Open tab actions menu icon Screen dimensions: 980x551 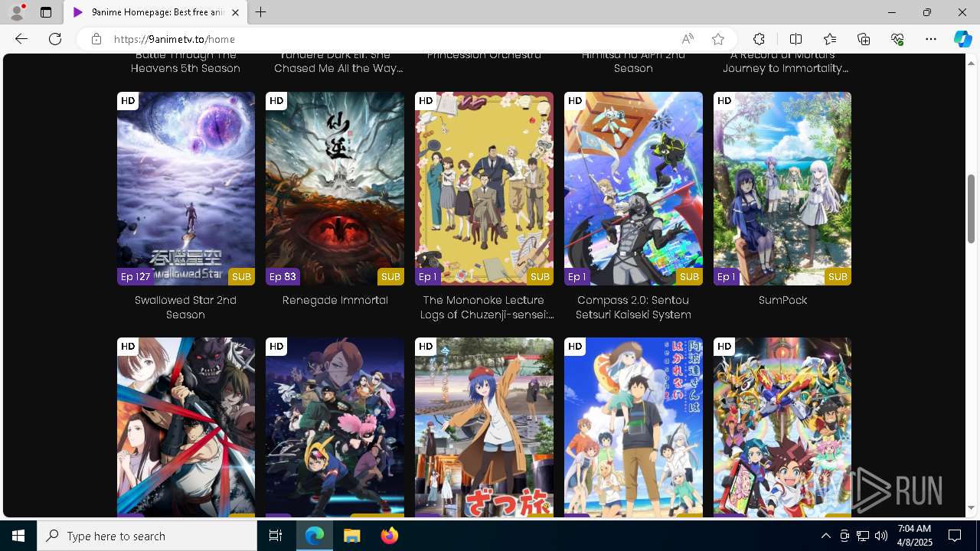pyautogui.click(x=46, y=12)
